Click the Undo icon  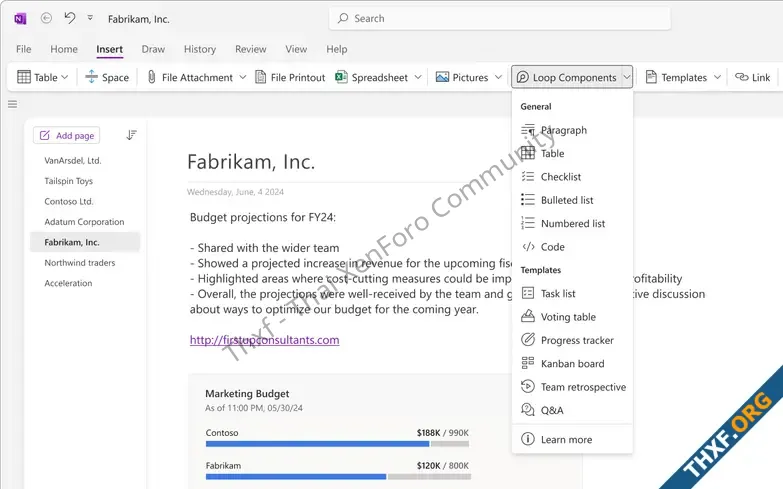click(x=70, y=18)
